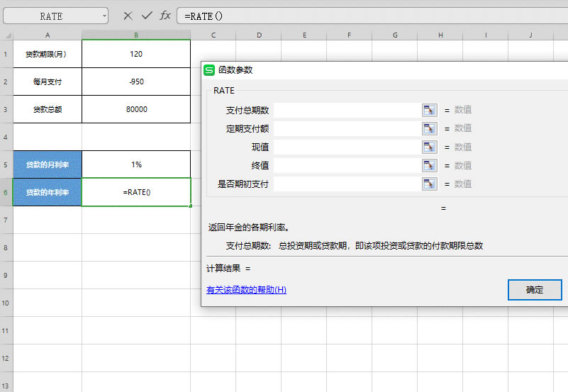The image size is (568, 392).
Task: Select row 5 header
Action: pyautogui.click(x=6, y=164)
